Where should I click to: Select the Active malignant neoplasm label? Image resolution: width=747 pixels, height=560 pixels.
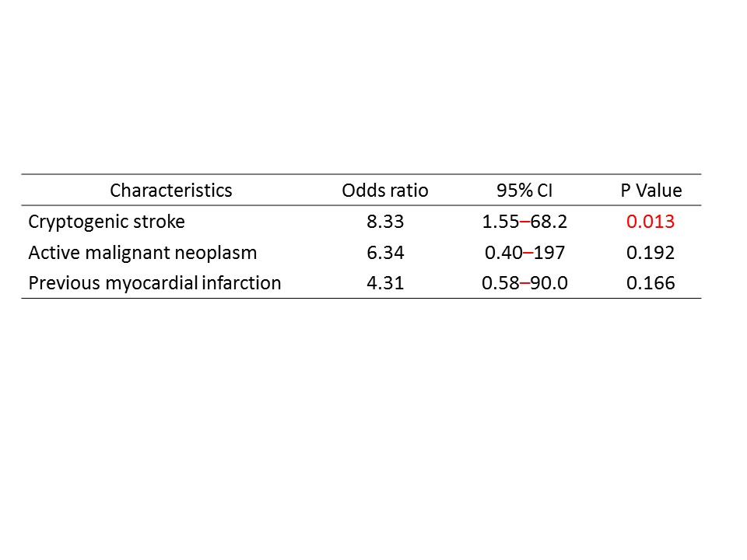[x=142, y=253]
